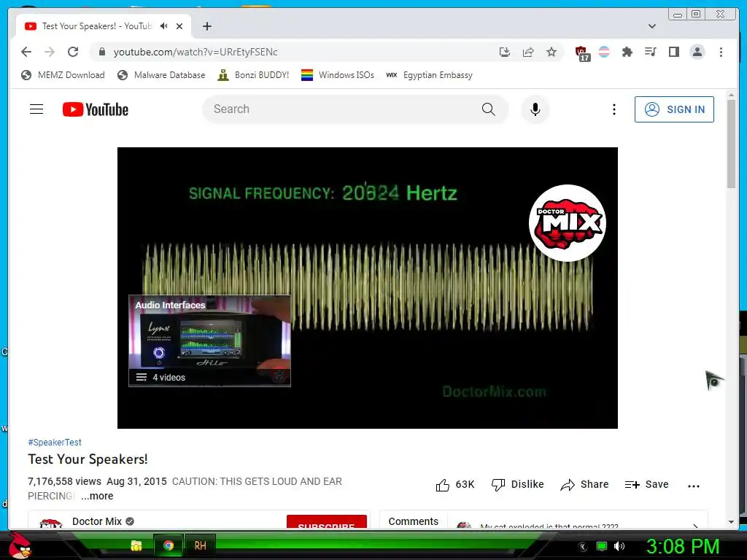Click the system tray volume icon
The height and width of the screenshot is (560, 747).
(619, 546)
